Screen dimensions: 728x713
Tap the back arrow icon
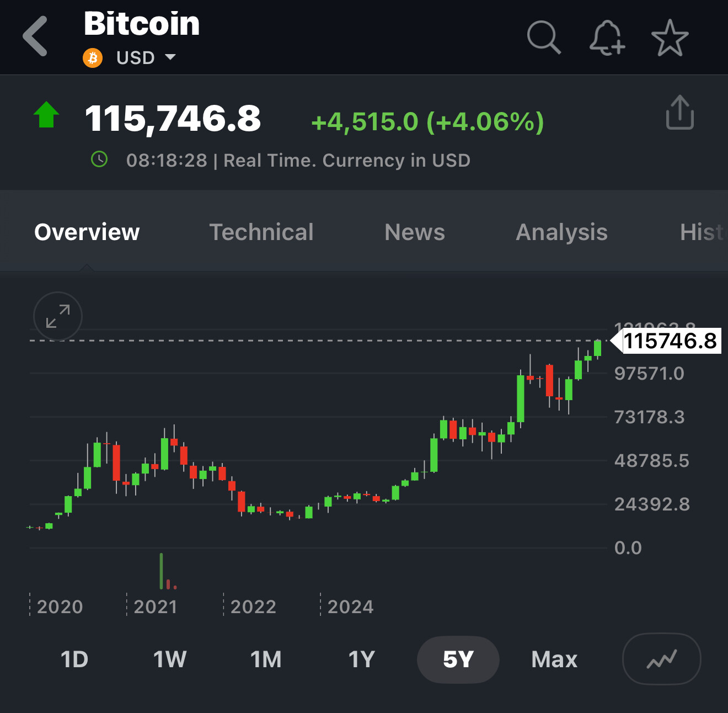tap(36, 36)
